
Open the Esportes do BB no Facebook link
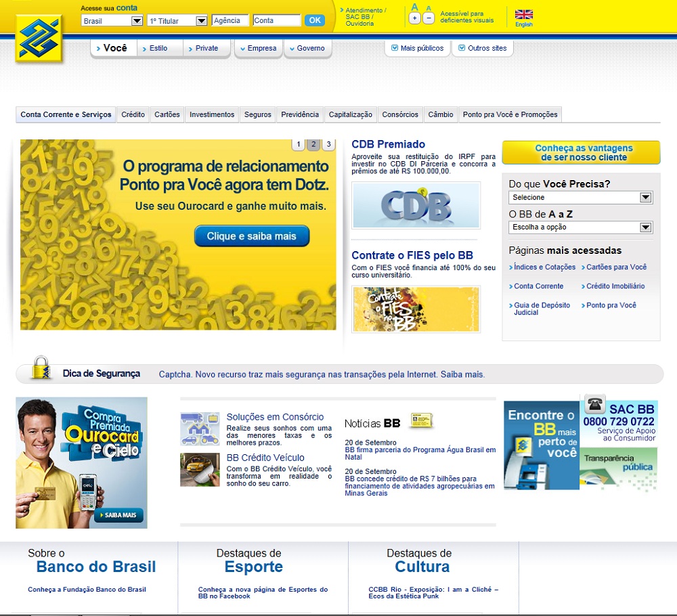[263, 593]
